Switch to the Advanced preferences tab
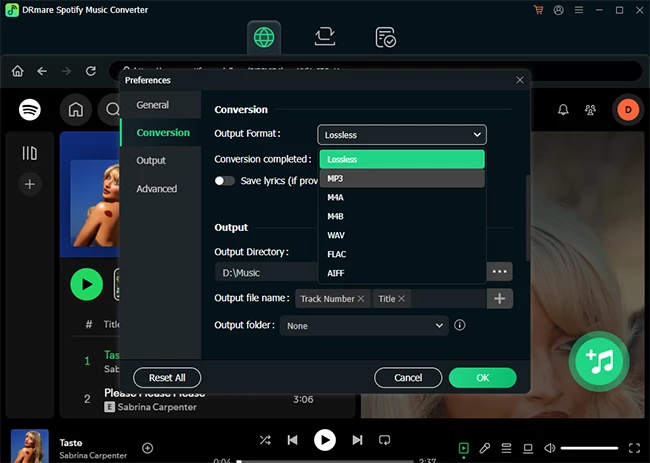The width and height of the screenshot is (650, 463). (x=157, y=189)
